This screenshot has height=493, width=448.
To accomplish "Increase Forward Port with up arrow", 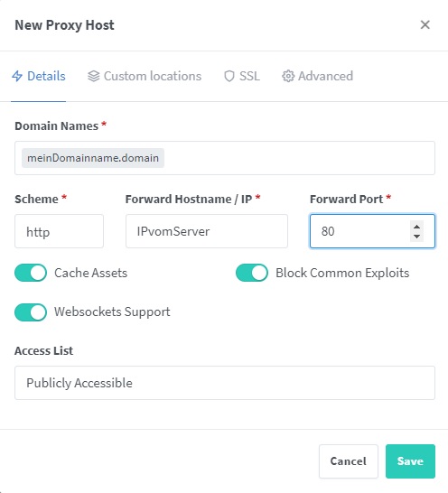I will [417, 227].
